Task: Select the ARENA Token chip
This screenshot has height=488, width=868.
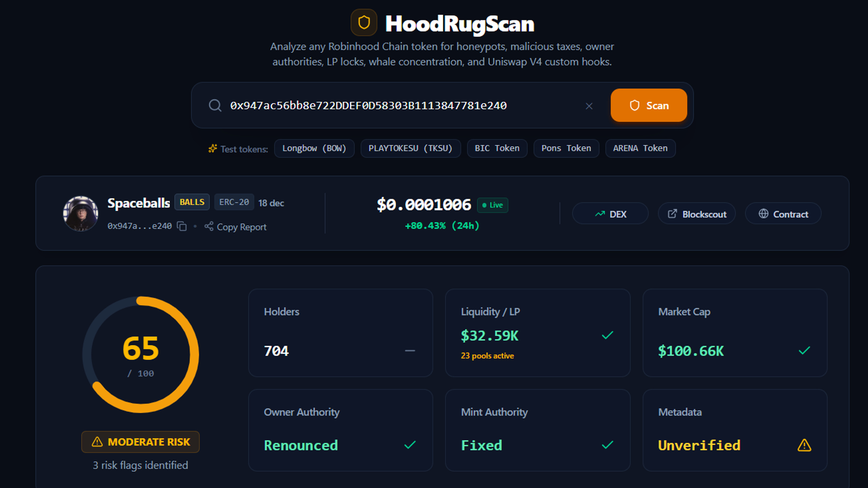Action: point(640,148)
